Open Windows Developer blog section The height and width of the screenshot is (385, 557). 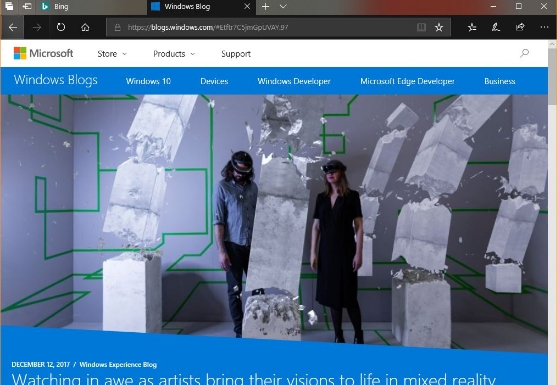point(294,81)
